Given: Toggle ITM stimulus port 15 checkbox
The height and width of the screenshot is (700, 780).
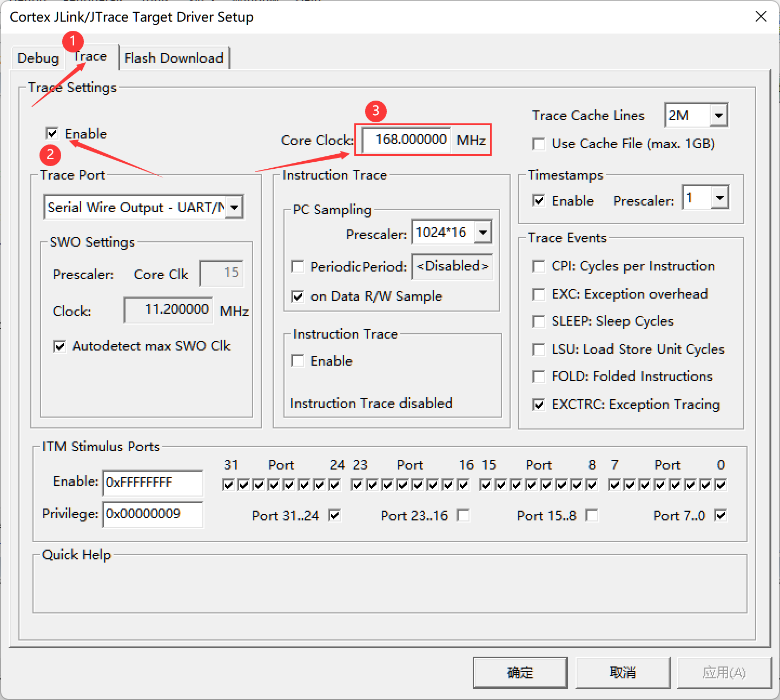Looking at the screenshot, I should tap(486, 485).
